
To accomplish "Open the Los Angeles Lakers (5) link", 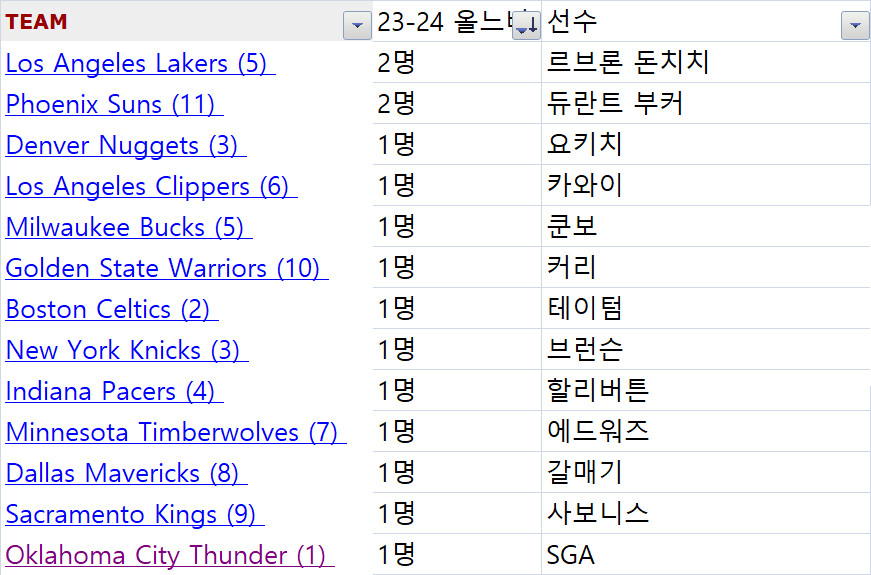I will 140,63.
